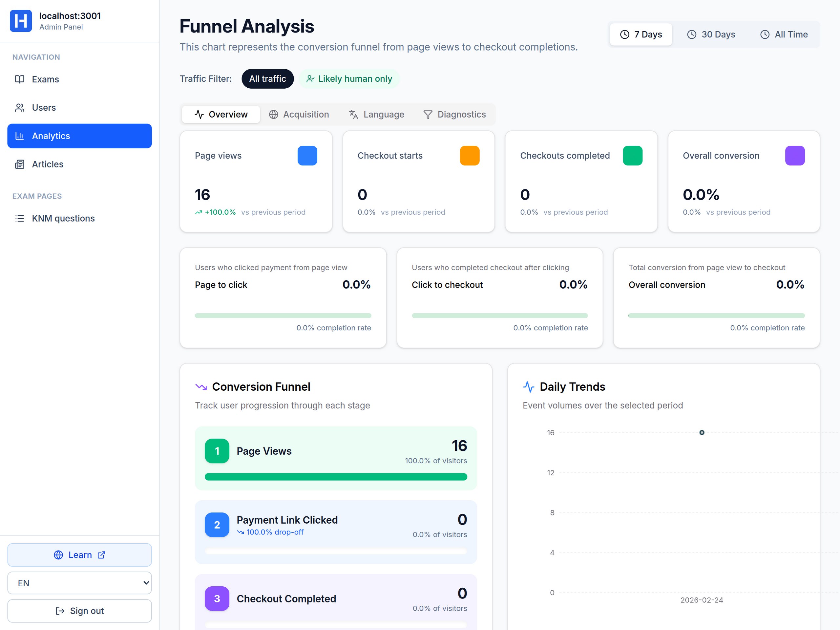Click the globe icon on the Learn button
This screenshot has height=630, width=840.
[x=58, y=555]
